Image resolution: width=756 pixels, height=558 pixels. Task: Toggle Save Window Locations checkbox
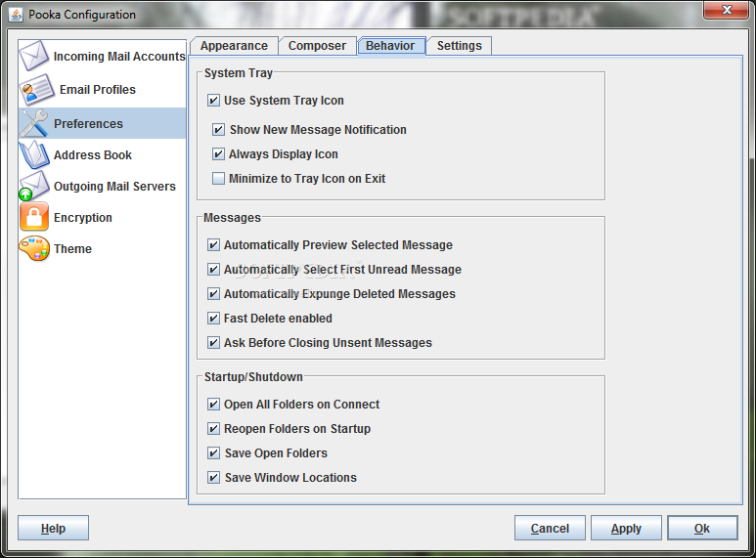213,478
